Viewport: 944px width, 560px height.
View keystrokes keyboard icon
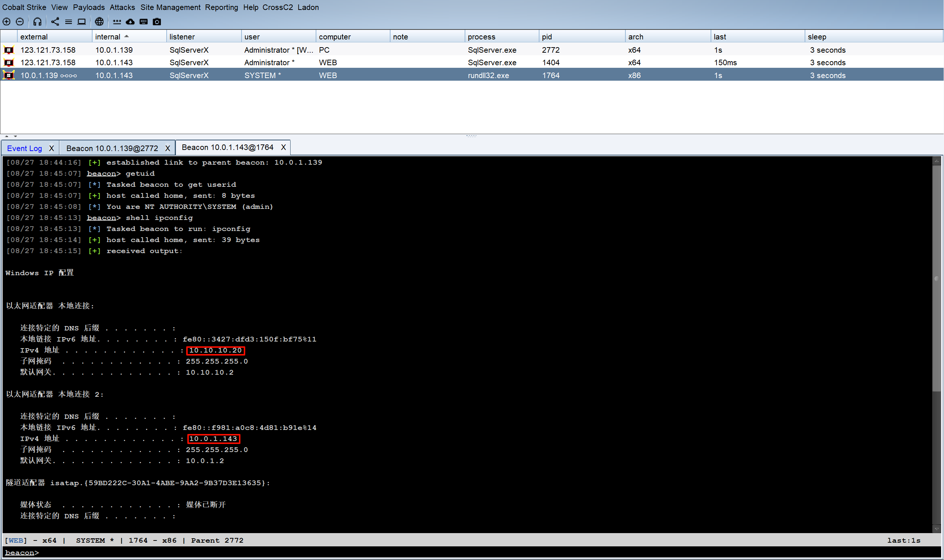(x=143, y=22)
